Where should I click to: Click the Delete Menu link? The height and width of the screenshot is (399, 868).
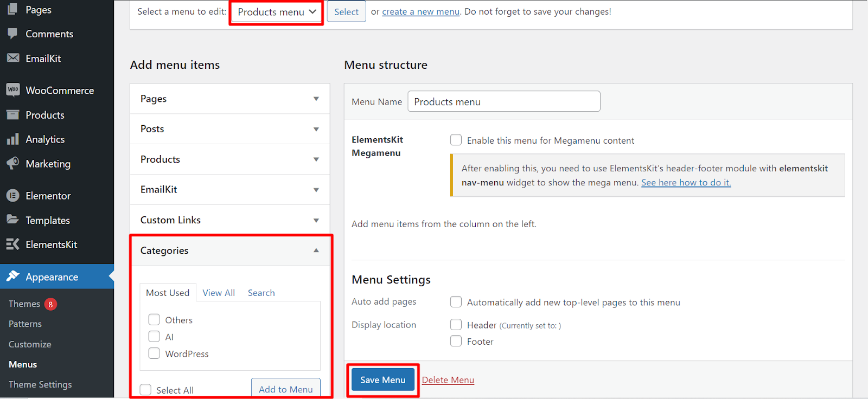pyautogui.click(x=448, y=380)
